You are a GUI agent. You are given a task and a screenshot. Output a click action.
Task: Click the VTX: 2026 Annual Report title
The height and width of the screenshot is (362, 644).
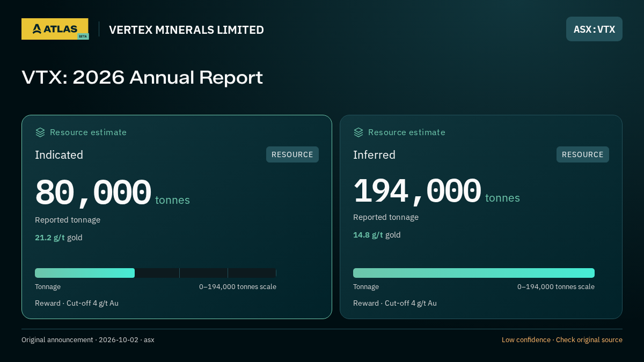pyautogui.click(x=142, y=78)
